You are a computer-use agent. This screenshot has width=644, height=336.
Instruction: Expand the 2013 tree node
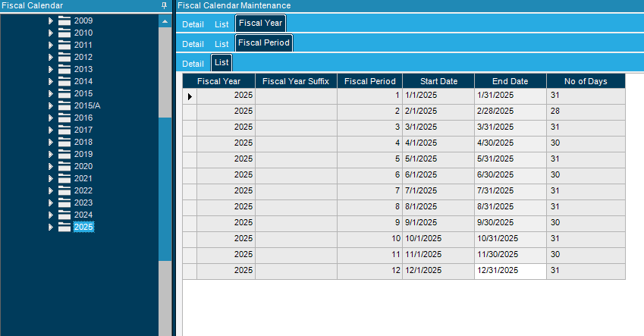coord(51,70)
